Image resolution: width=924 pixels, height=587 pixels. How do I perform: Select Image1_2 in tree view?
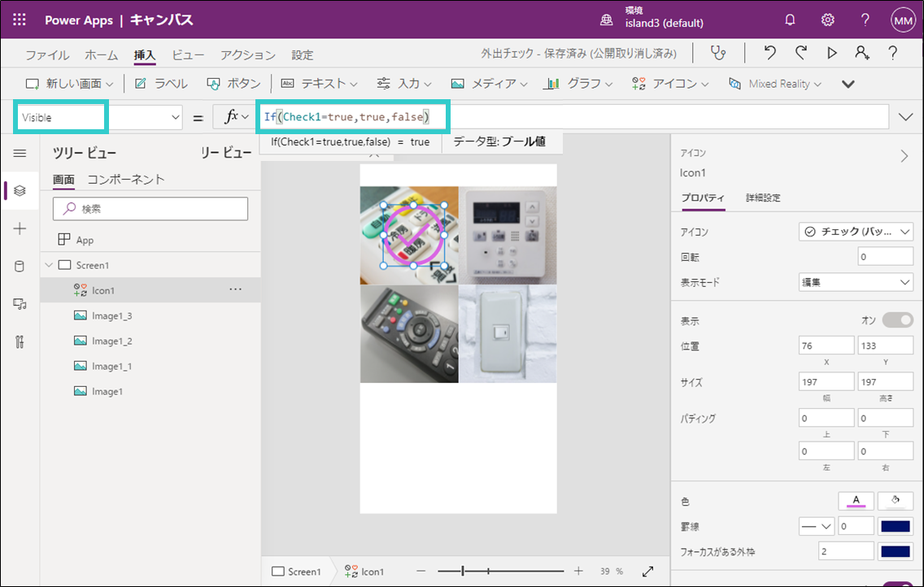(150, 341)
